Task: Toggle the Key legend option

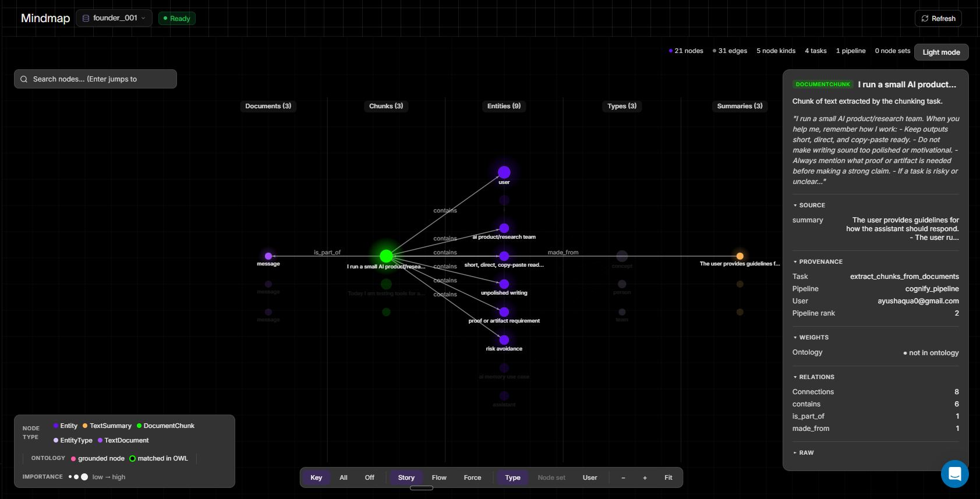Action: 316,477
